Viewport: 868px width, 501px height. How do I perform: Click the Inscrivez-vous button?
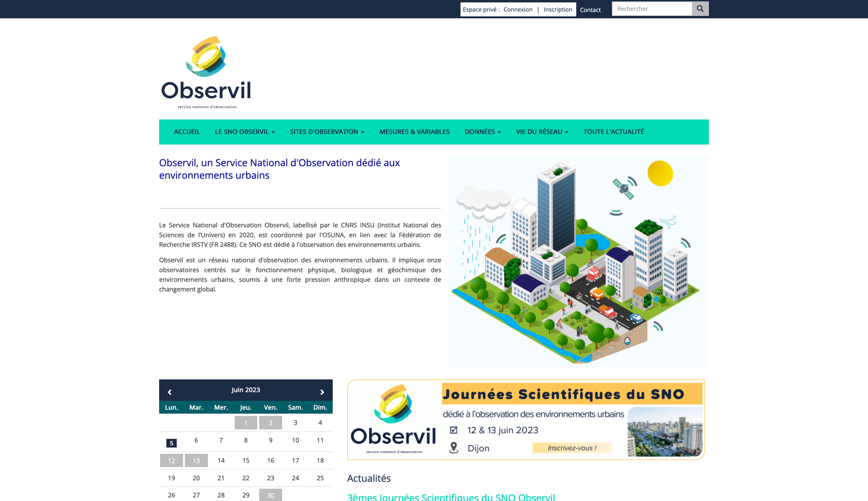572,448
